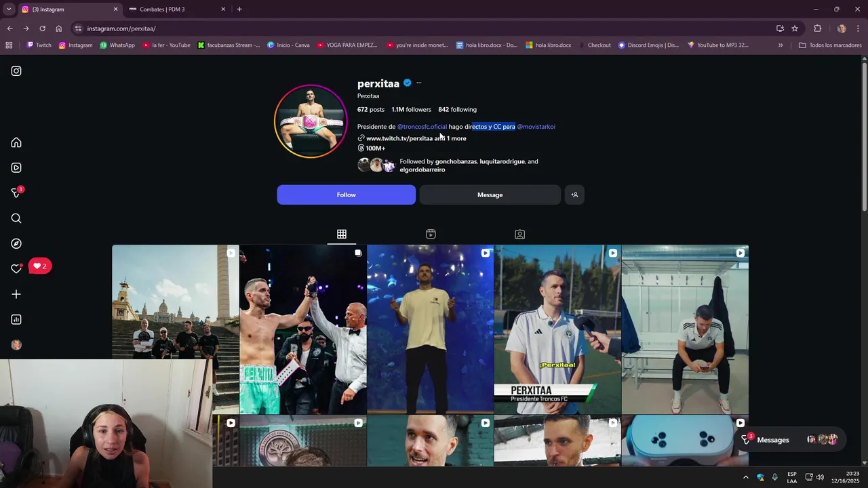Go to the Home feed icon
868x488 pixels.
[x=16, y=142]
